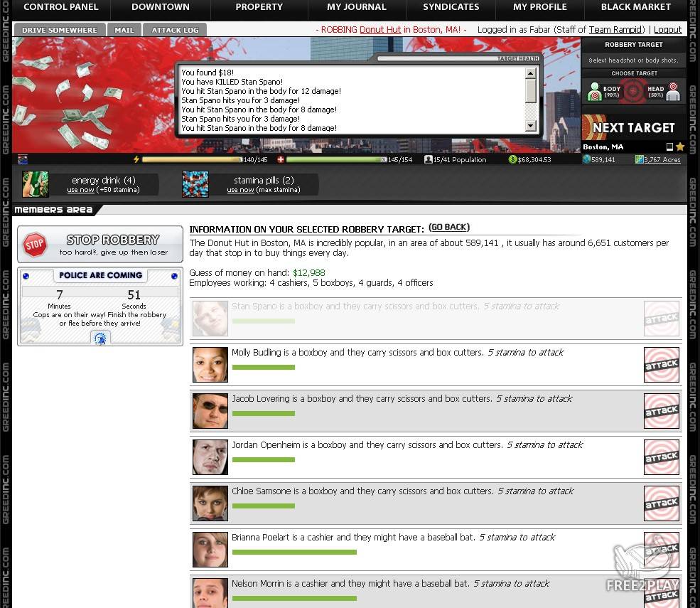Image resolution: width=700 pixels, height=608 pixels.
Task: Open the Drive Somewhere tab
Action: pos(59,31)
